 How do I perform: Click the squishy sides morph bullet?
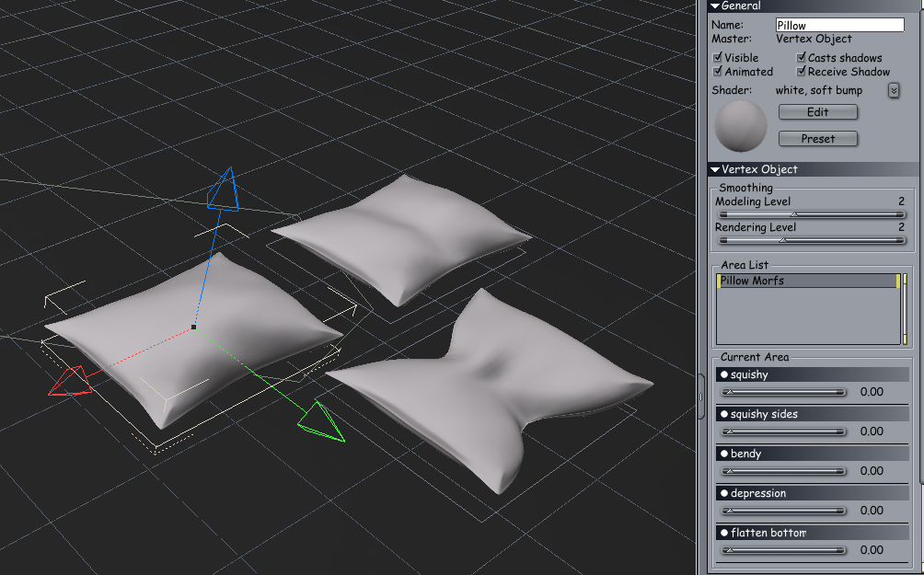click(x=724, y=414)
